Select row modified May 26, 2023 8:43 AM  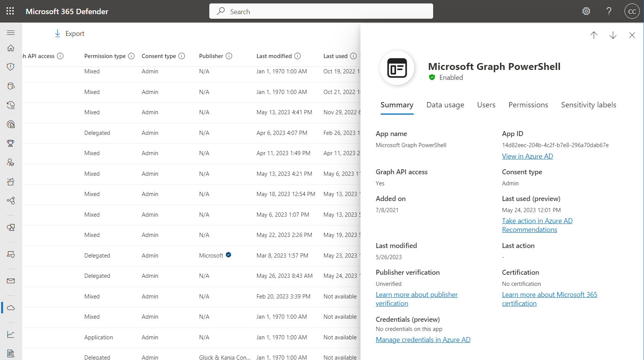[x=191, y=276]
